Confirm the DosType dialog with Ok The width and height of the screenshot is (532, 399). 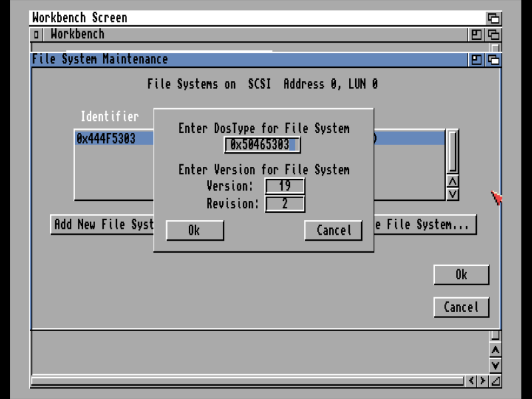click(x=194, y=230)
